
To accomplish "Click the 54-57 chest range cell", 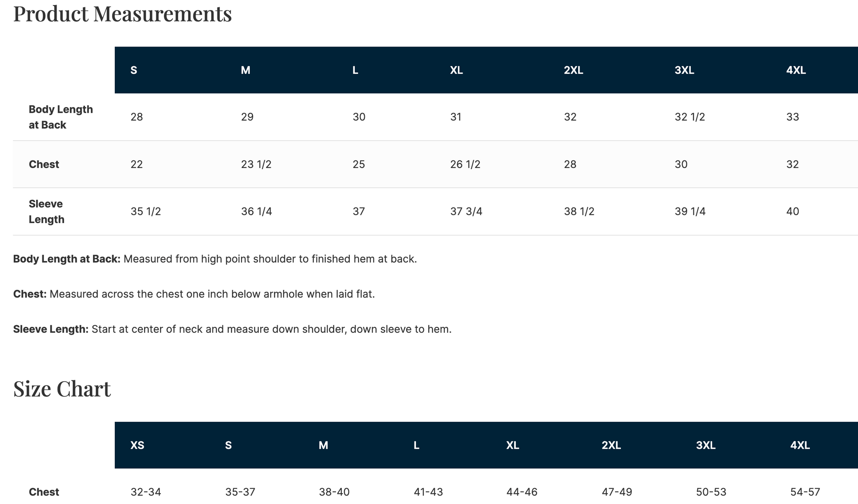I will (805, 492).
